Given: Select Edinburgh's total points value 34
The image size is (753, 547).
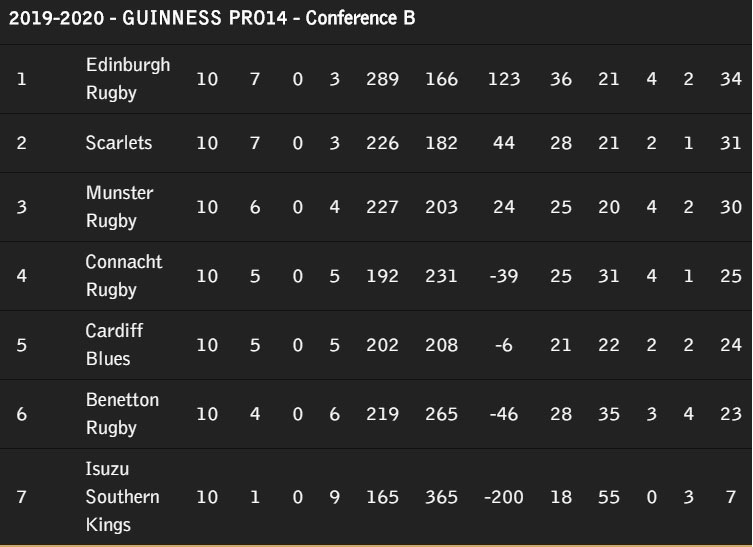Looking at the screenshot, I should pyautogui.click(x=730, y=79).
